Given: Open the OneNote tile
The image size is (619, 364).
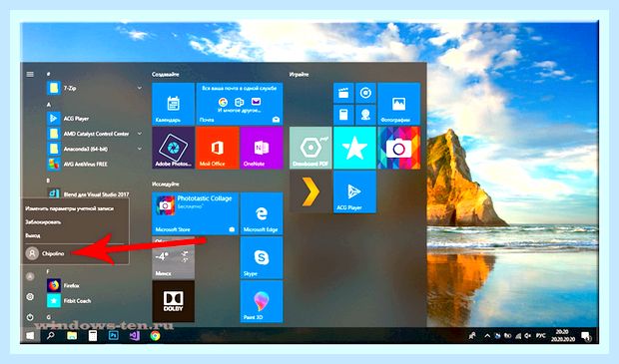Looking at the screenshot, I should pyautogui.click(x=262, y=148).
